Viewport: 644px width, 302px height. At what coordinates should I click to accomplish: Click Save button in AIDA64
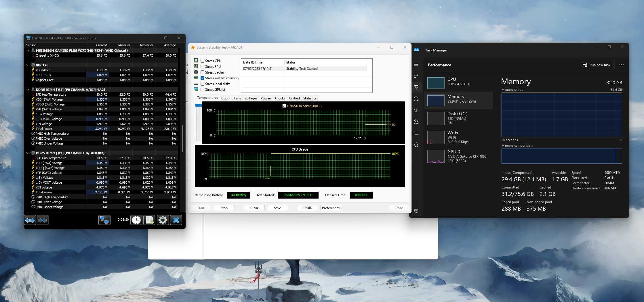click(277, 208)
